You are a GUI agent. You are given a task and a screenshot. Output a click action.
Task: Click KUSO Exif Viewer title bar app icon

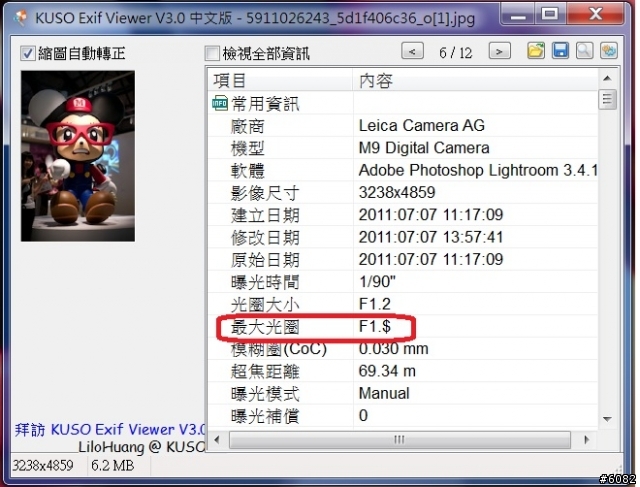tap(20, 18)
